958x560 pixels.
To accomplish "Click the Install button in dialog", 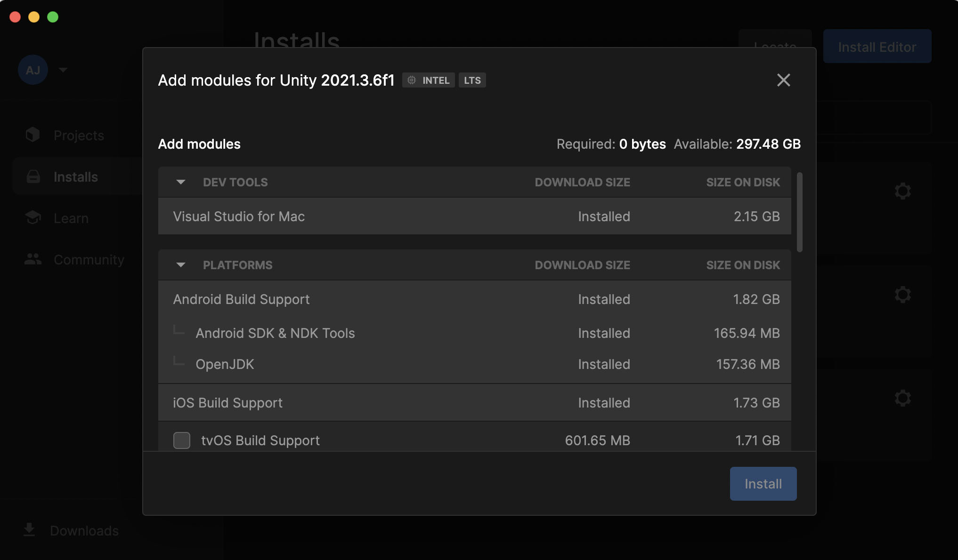I will pyautogui.click(x=763, y=484).
